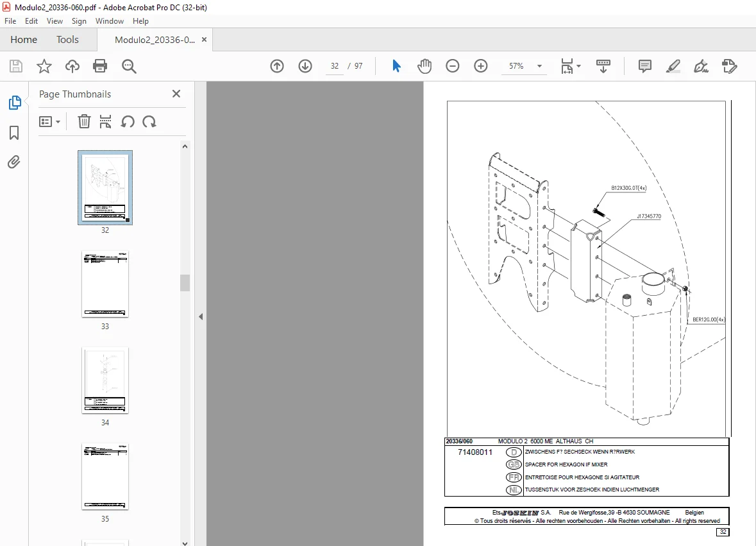Click the page count text '/ 97'
This screenshot has width=756, height=546.
[355, 66]
